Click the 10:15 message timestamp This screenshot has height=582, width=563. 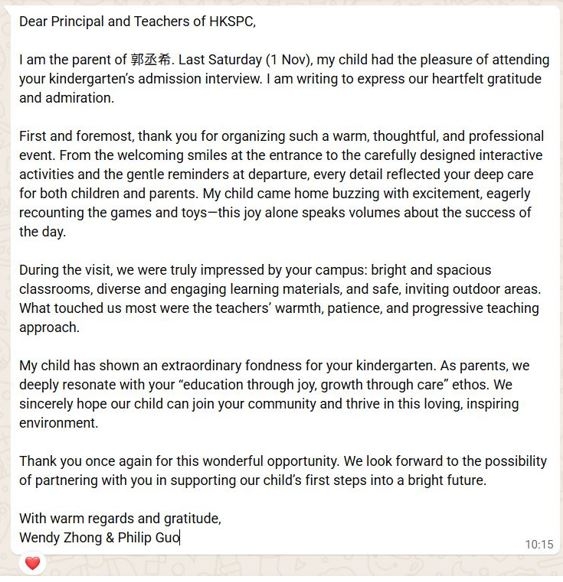(539, 545)
